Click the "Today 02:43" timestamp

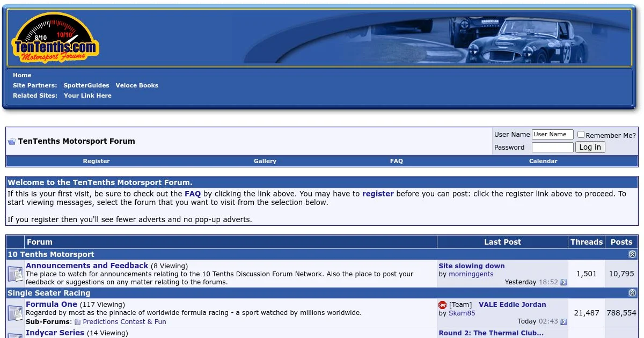pyautogui.click(x=537, y=321)
